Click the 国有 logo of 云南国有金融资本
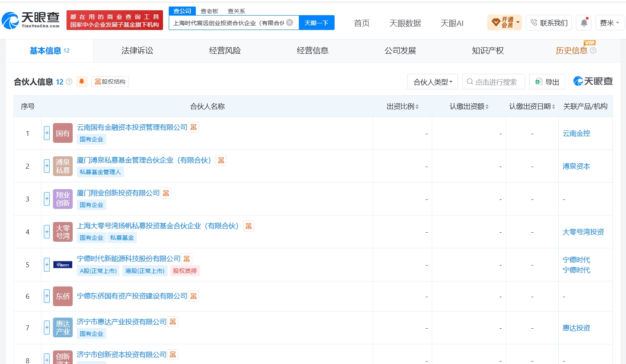The image size is (626, 364). pos(63,133)
